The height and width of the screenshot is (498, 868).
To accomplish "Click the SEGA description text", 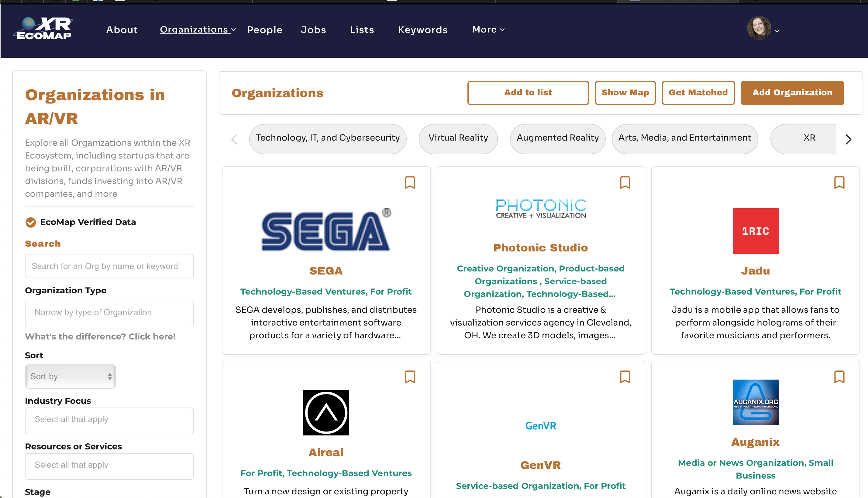I will [x=326, y=322].
